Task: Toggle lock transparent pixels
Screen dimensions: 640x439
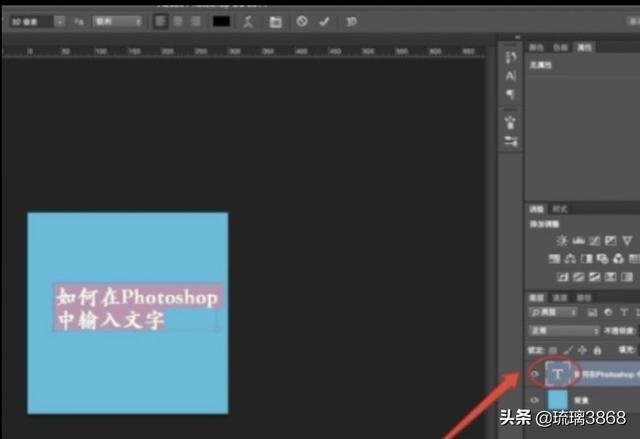Action: (x=553, y=350)
